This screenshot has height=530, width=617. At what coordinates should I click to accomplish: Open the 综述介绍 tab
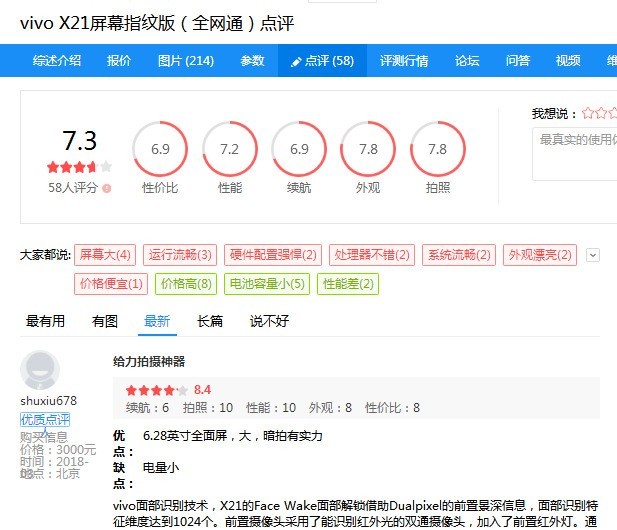57,61
